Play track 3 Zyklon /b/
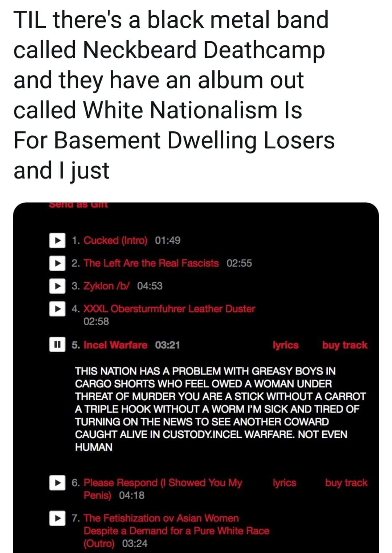Screen dimensions: 392x553 pyautogui.click(x=57, y=286)
